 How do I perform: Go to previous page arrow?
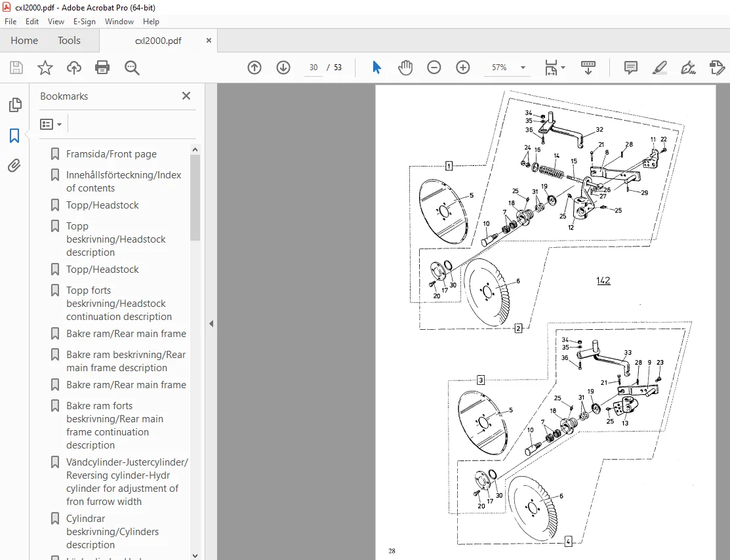click(254, 68)
